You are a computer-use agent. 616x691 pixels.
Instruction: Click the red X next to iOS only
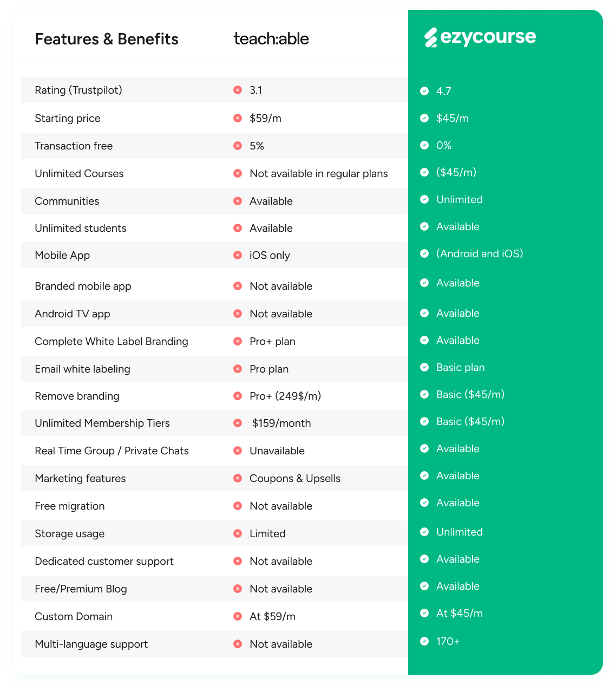pyautogui.click(x=238, y=255)
